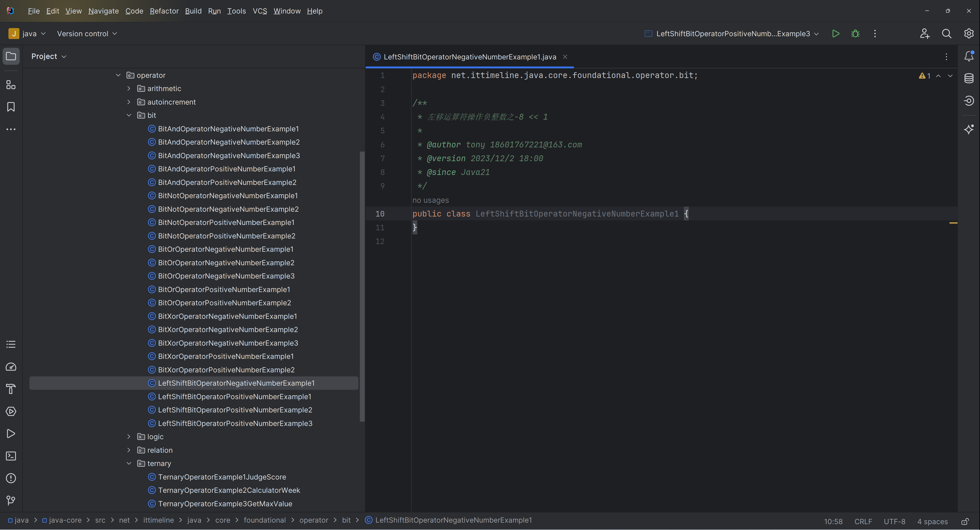Screen dimensions: 980x530
Task: Open the Navigate menu
Action: (x=104, y=11)
